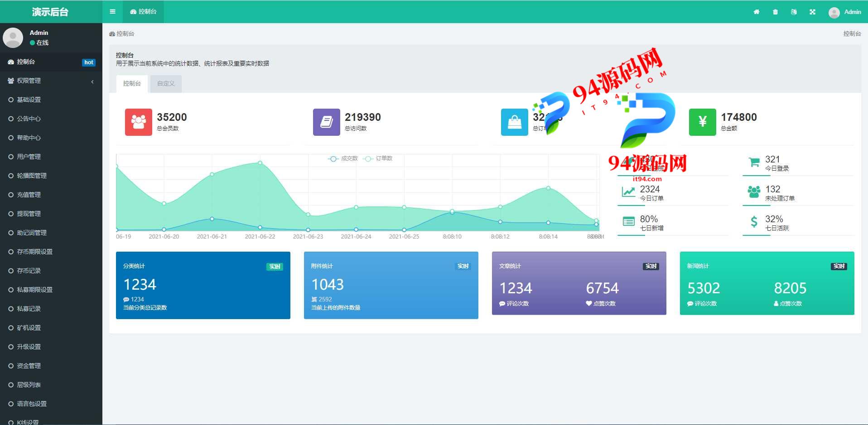Click the 七日活跃 progress bar
Screen dimensions: 868x425
point(798,235)
